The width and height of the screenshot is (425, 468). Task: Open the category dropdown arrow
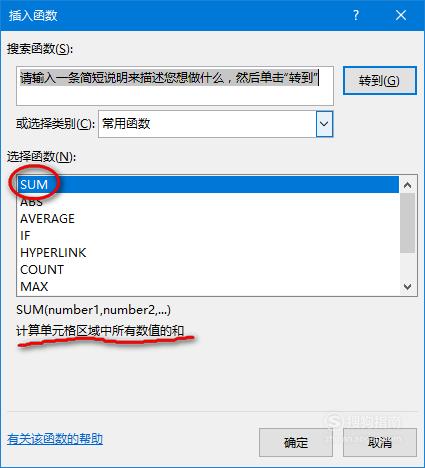(x=324, y=124)
